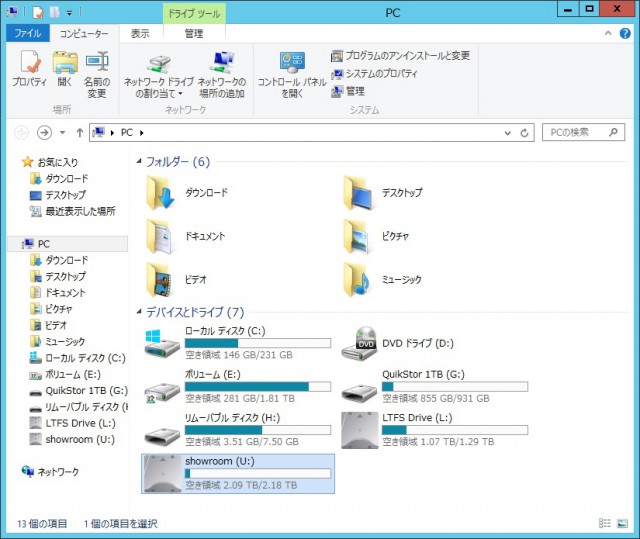This screenshot has height=539, width=640.
Task: Select the DVD ドライブ (D:) icon
Action: click(358, 343)
